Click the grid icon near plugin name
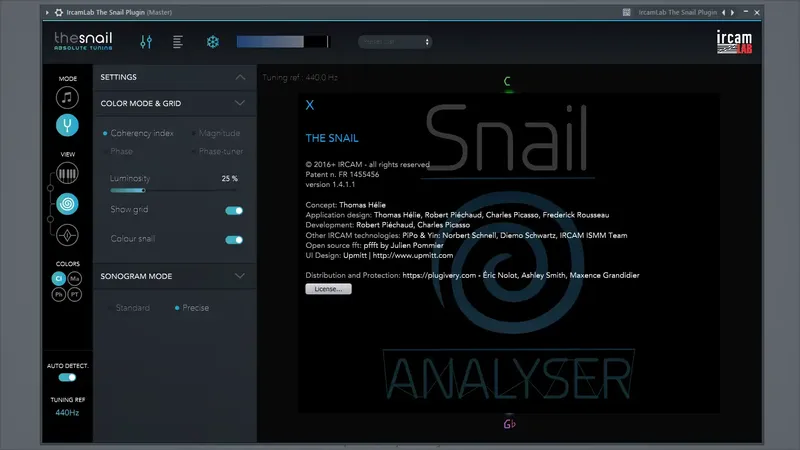This screenshot has height=450, width=800. tap(627, 12)
